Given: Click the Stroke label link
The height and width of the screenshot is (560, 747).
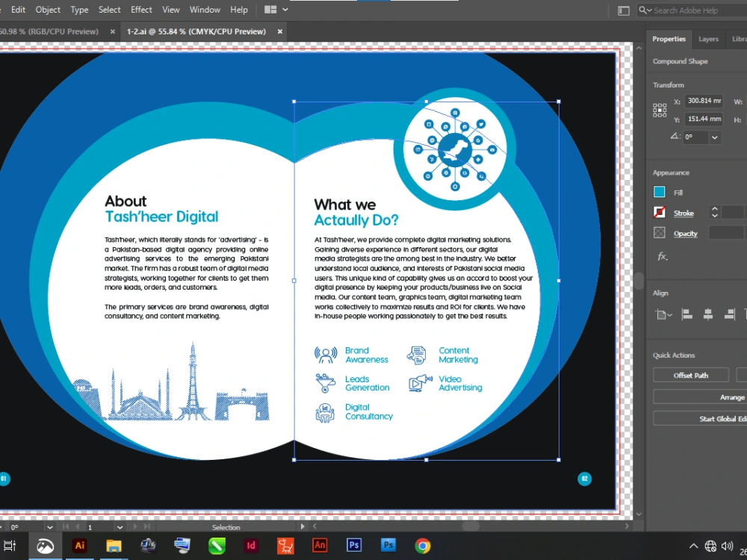Looking at the screenshot, I should coord(684,214).
